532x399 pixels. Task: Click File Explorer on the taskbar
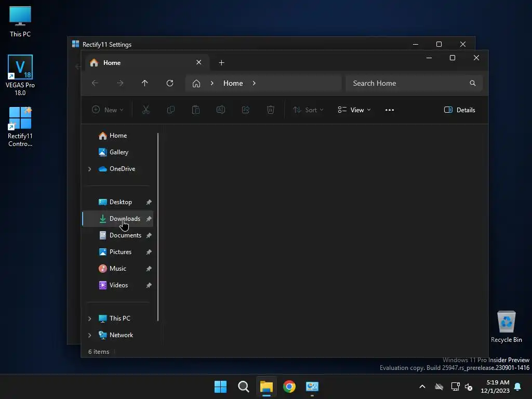(x=267, y=387)
